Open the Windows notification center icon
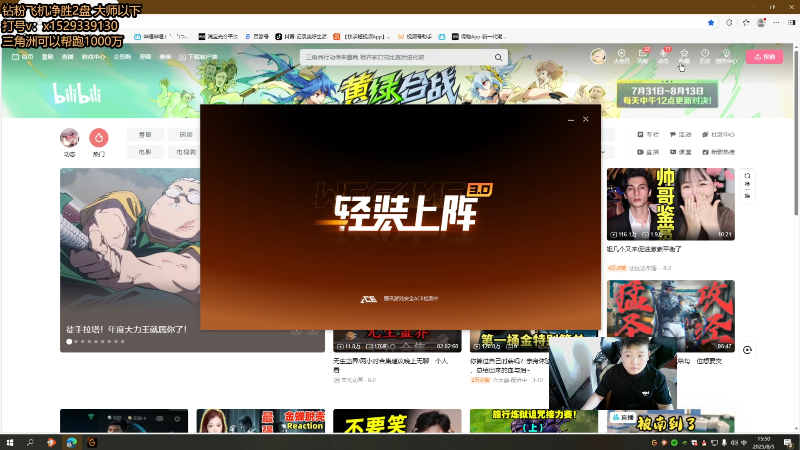The image size is (800, 450). coord(788,442)
